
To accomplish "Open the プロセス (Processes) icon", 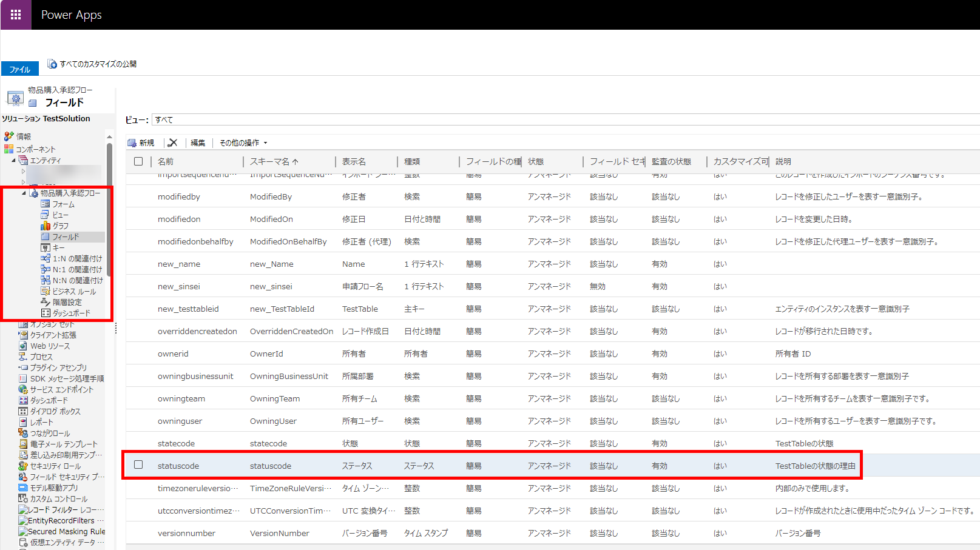I will (x=23, y=357).
